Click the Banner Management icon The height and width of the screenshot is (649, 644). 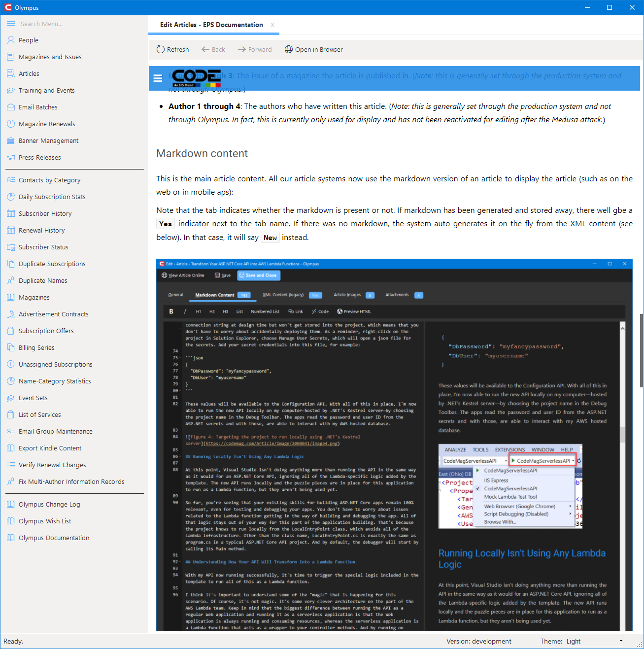click(x=11, y=141)
